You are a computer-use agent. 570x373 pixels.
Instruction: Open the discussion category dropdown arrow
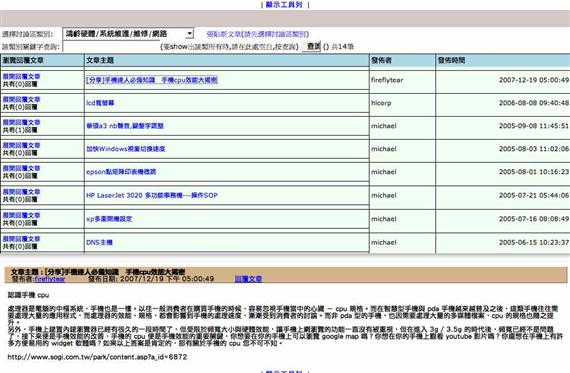(x=189, y=34)
